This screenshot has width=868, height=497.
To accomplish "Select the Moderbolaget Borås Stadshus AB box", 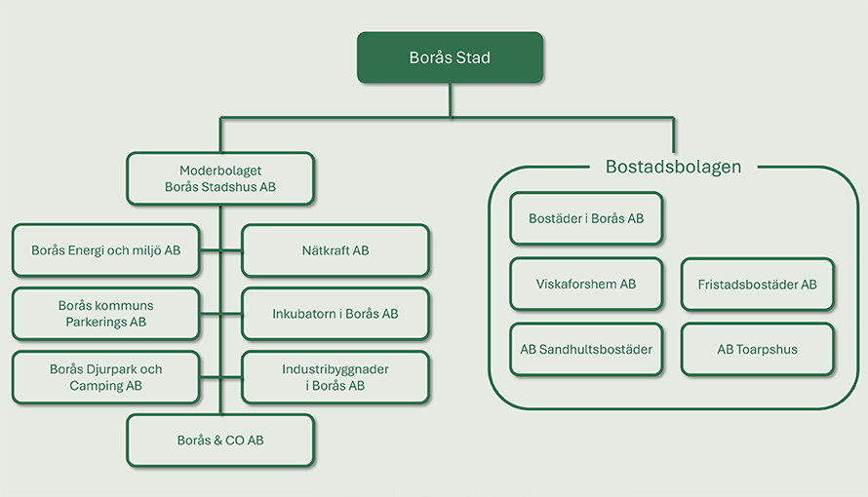I will [220, 178].
